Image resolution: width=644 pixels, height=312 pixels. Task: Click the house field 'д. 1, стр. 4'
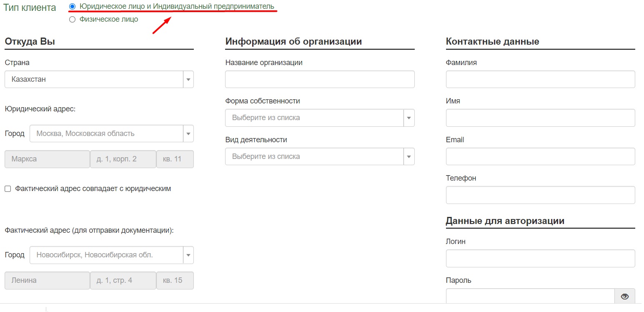pos(123,281)
